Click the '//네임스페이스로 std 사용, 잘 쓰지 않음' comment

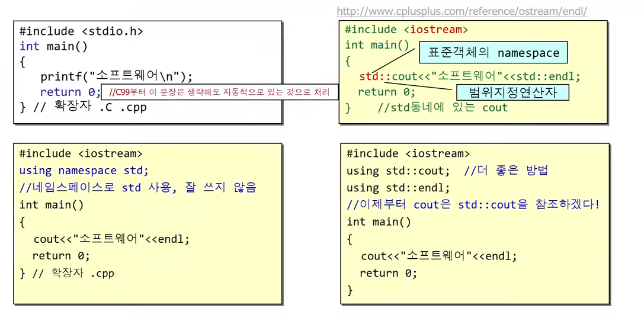pyautogui.click(x=138, y=188)
